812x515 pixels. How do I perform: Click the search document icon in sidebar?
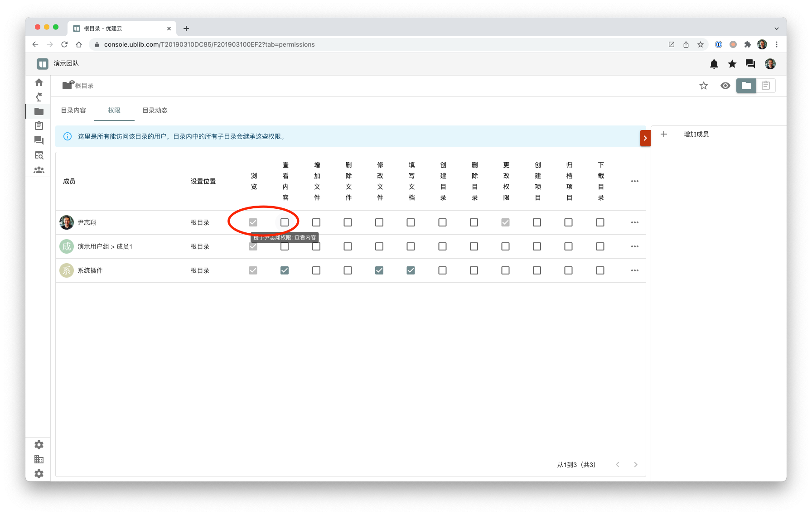click(39, 155)
